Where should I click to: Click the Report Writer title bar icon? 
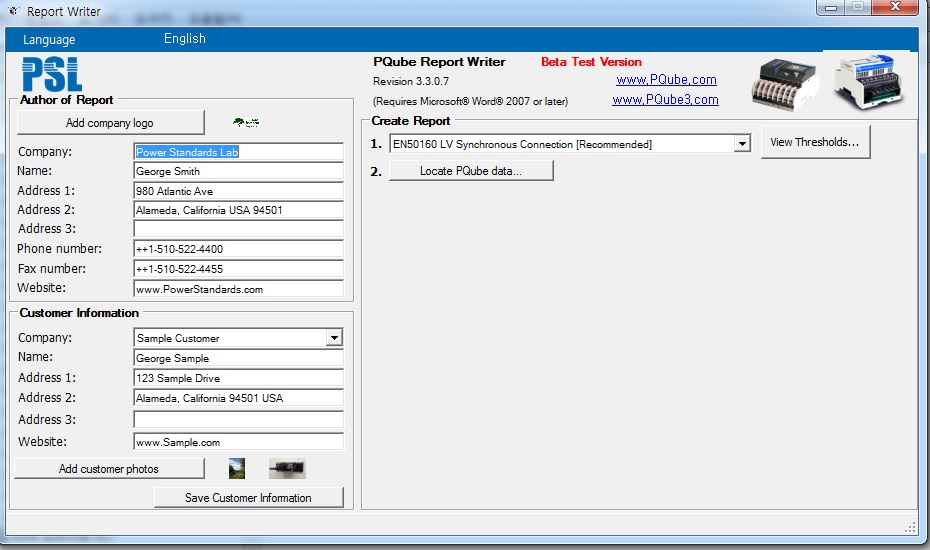click(x=14, y=11)
